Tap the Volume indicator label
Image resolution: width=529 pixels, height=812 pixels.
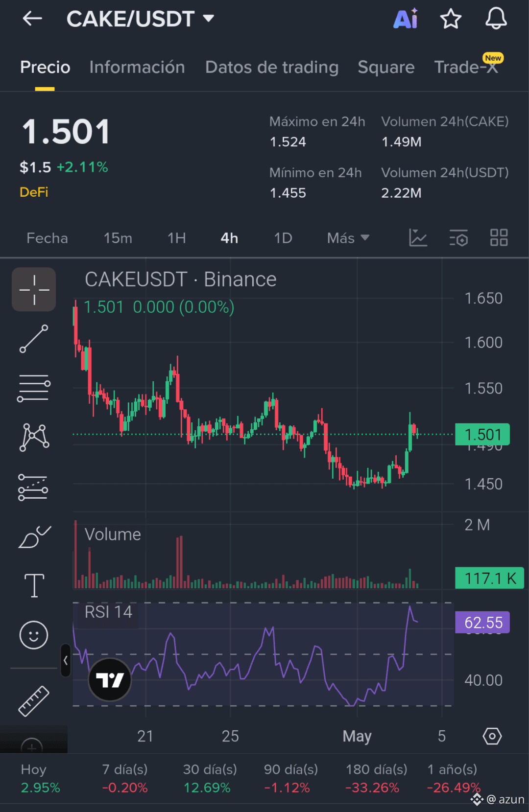point(113,534)
